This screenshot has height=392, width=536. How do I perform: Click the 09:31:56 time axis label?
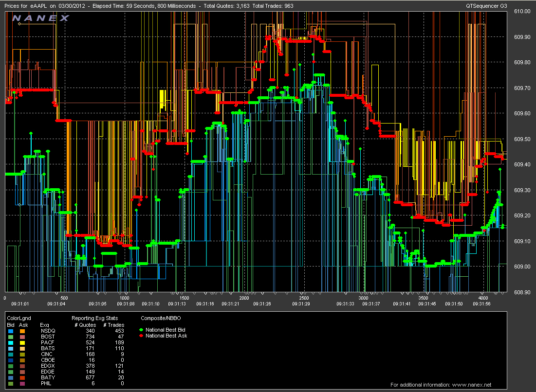point(481,303)
